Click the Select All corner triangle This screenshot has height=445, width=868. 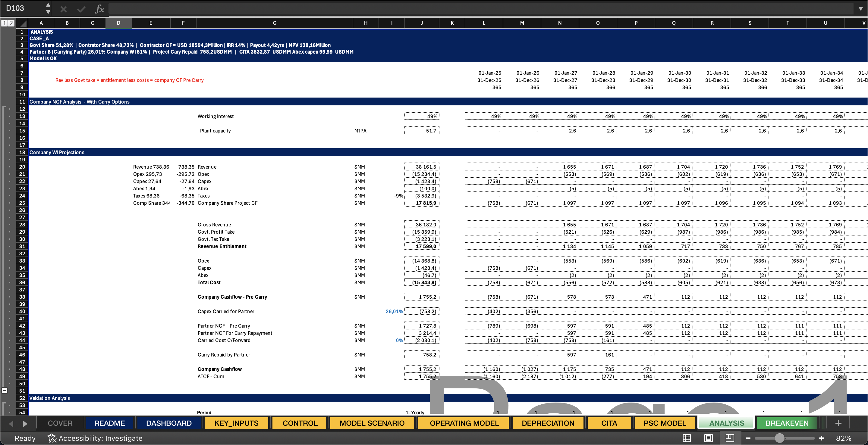click(23, 23)
